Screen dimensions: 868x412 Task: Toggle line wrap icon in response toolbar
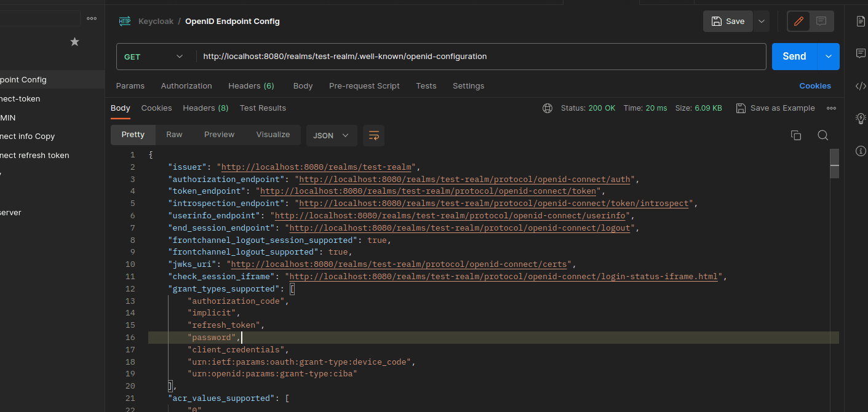tap(373, 135)
